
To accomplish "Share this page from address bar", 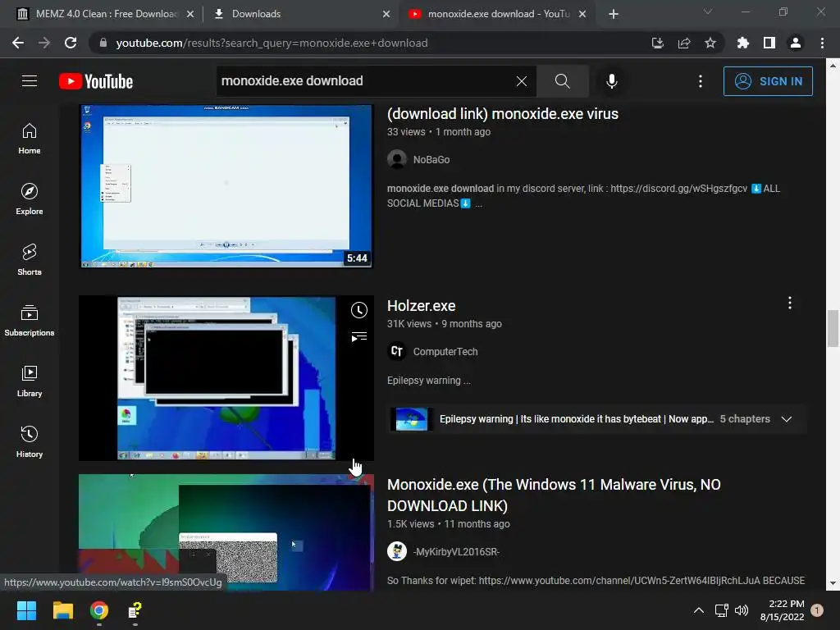I will click(x=684, y=43).
